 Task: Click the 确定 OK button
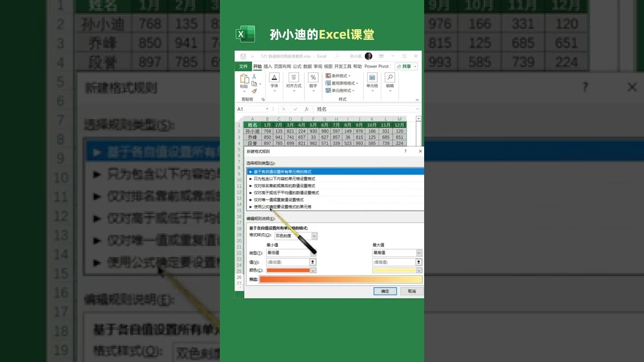point(385,291)
